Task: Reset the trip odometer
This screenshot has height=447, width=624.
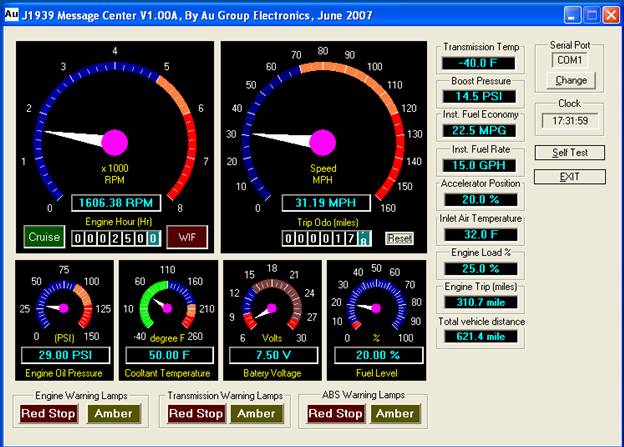Action: click(399, 238)
